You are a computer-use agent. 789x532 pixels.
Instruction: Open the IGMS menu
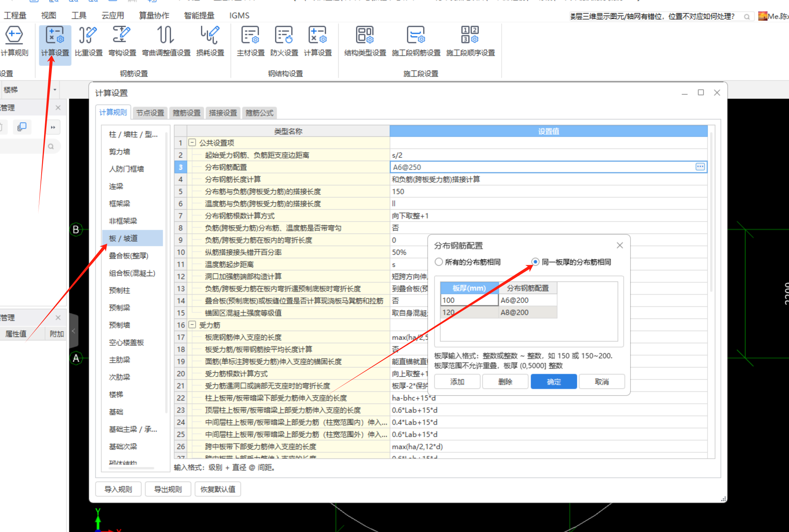click(239, 15)
